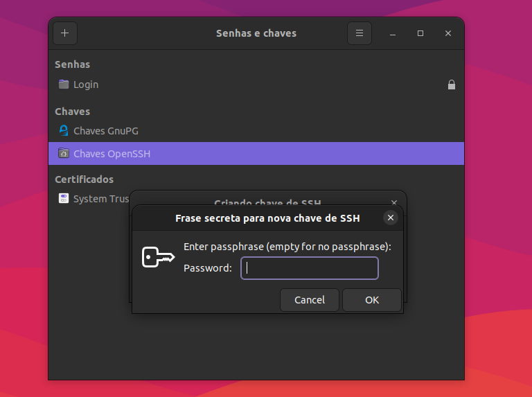Click the System Trust certificate icon
The image size is (532, 397).
pyautogui.click(x=64, y=198)
